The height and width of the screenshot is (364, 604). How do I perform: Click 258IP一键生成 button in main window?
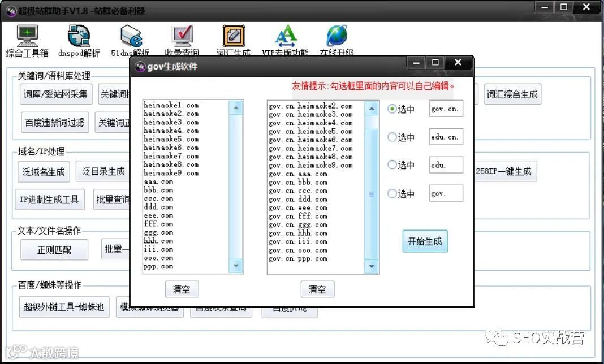point(504,171)
